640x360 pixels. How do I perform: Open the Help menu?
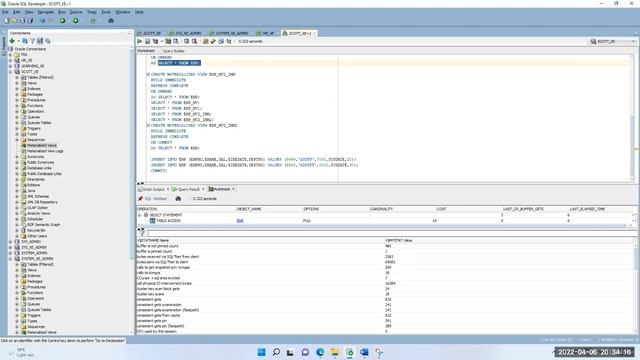pyautogui.click(x=139, y=12)
